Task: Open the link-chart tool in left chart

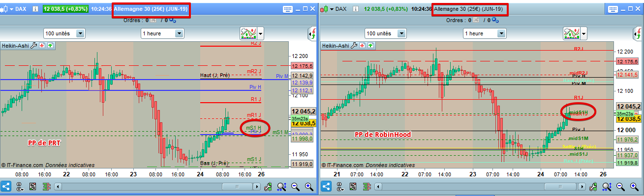Action: (20, 187)
